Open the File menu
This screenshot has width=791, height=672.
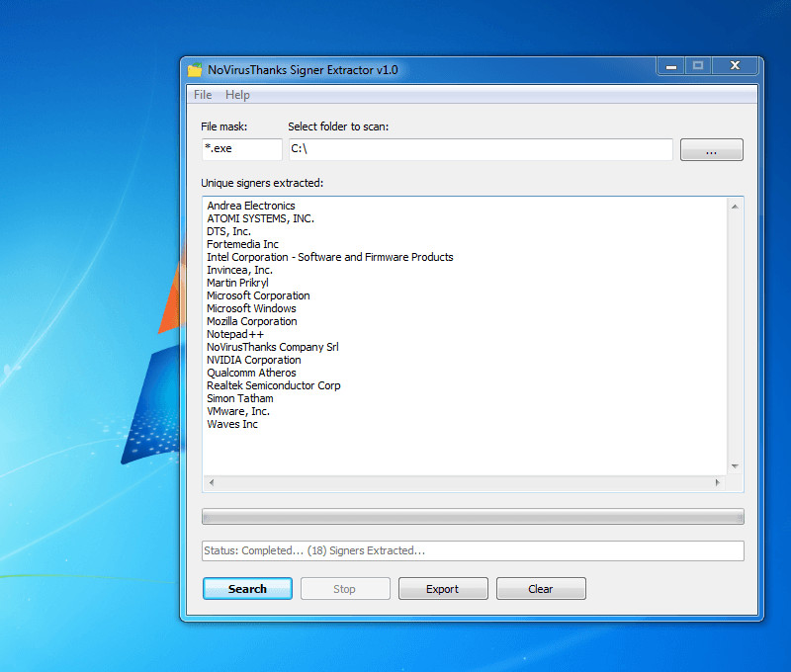tap(203, 95)
